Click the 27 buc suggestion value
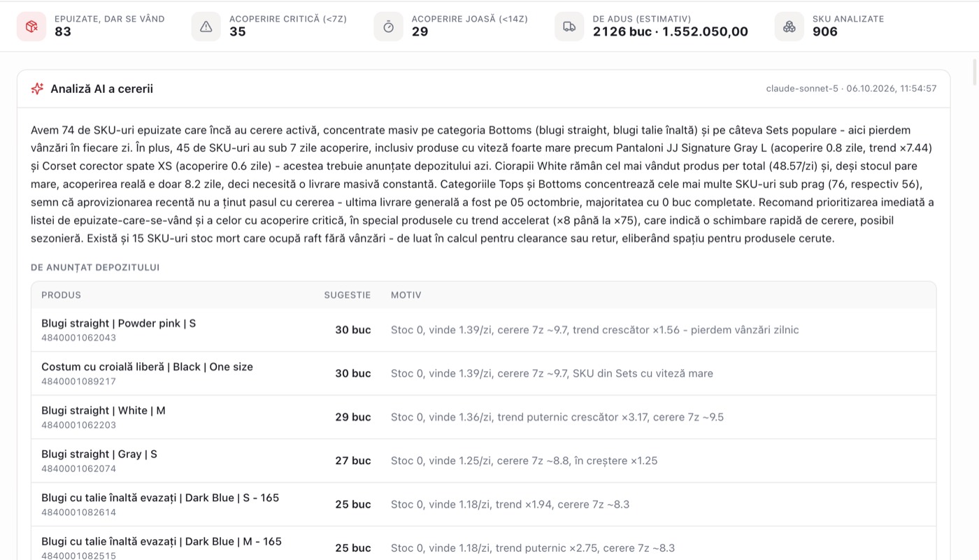This screenshot has height=560, width=979. (353, 461)
